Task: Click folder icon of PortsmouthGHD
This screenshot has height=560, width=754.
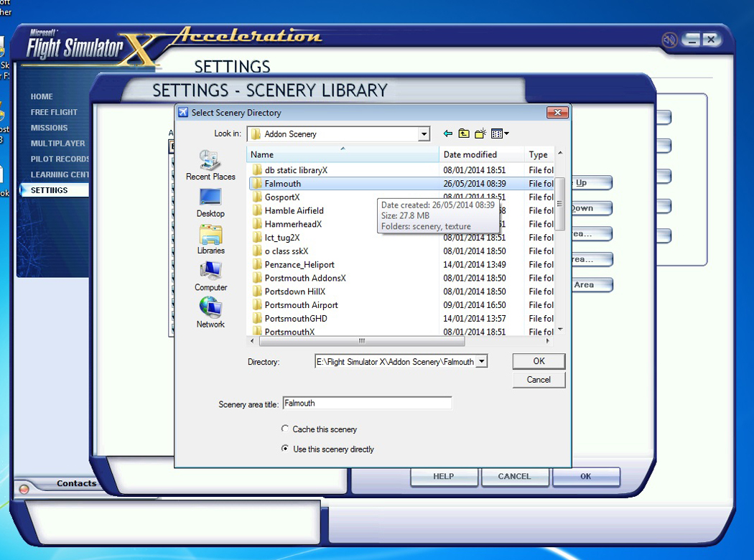Action: click(257, 318)
